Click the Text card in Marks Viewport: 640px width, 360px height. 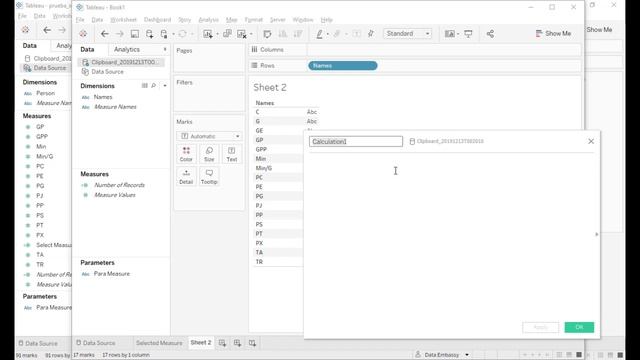click(x=231, y=154)
